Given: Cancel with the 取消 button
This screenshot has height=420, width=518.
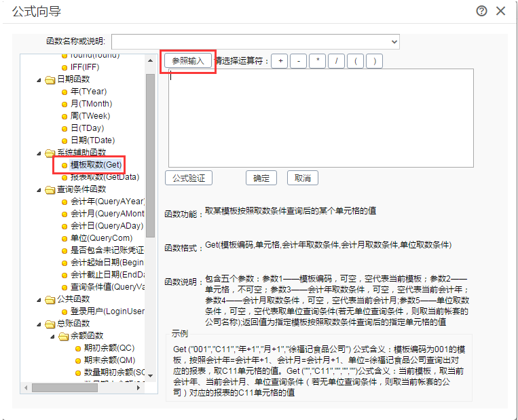Looking at the screenshot, I should click(x=302, y=178).
